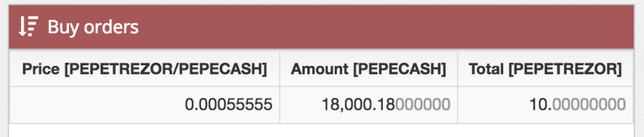Click the PEPETREZOR/PEPECASH pair text in header
Viewport: 644px width, 137px height.
[x=166, y=69]
